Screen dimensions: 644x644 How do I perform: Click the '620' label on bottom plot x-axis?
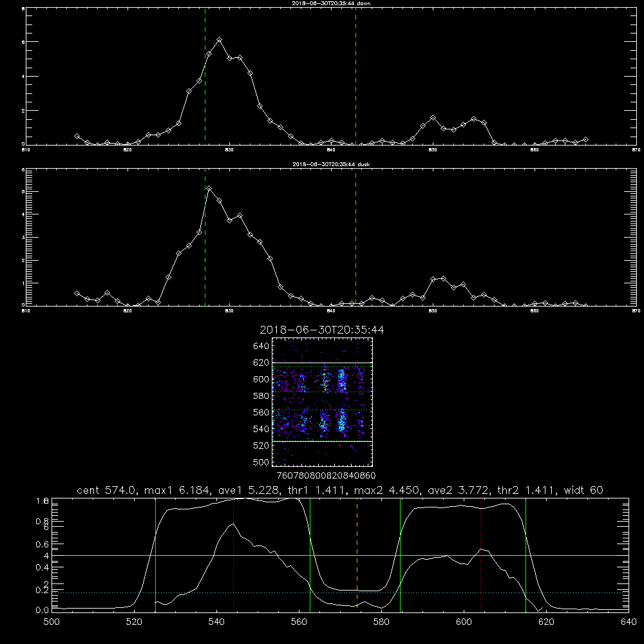point(546,622)
